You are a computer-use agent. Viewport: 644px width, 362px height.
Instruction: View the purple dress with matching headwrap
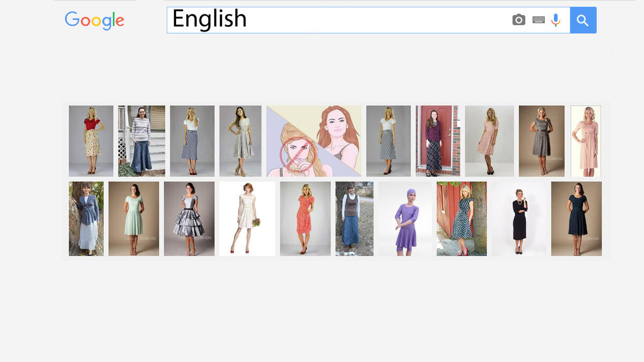tap(404, 218)
